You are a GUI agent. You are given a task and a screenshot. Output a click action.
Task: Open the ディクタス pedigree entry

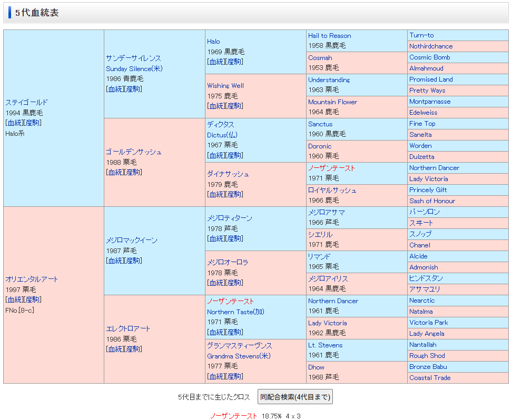click(x=220, y=125)
